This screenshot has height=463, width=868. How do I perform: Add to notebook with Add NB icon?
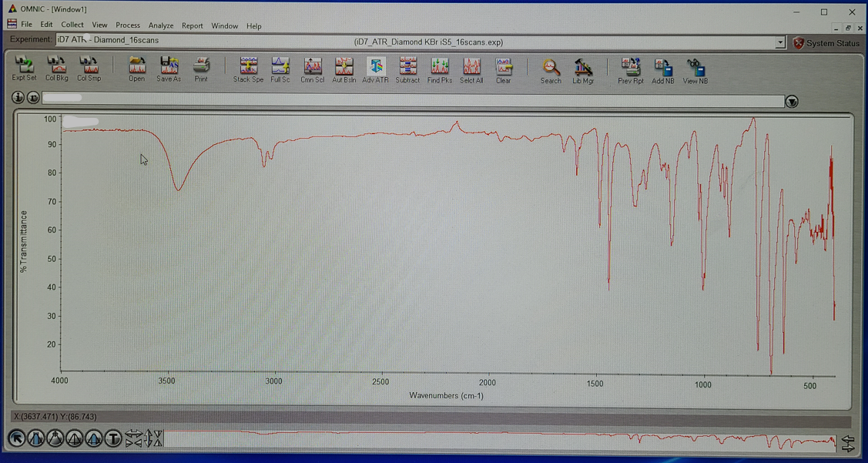662,70
